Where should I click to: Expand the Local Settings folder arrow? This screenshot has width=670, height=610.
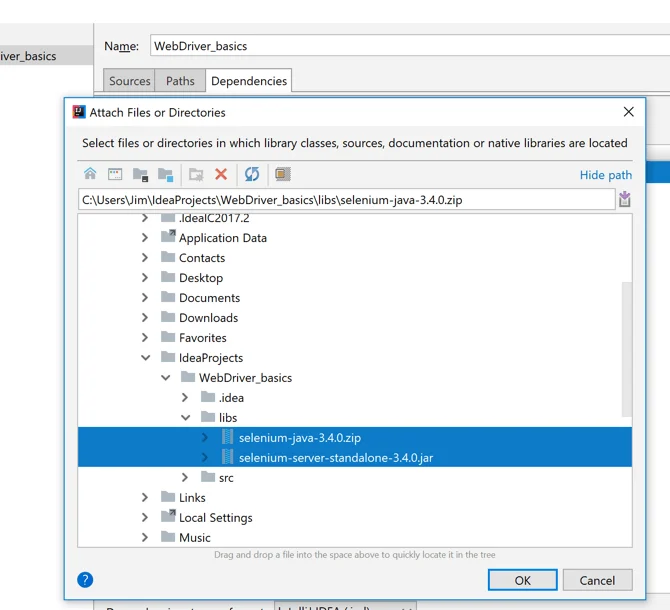[145, 517]
